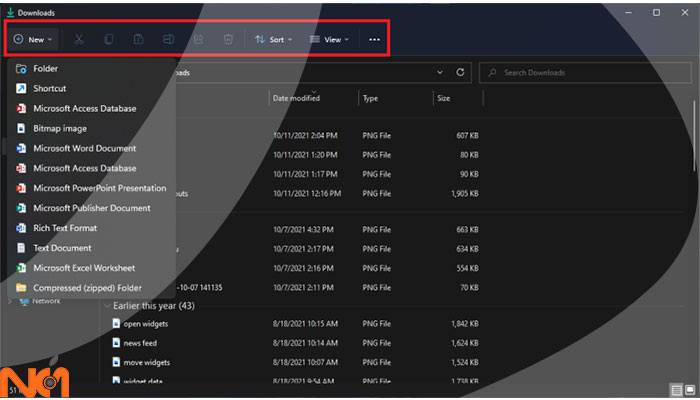Click the Rename icon in toolbar

coord(168,39)
